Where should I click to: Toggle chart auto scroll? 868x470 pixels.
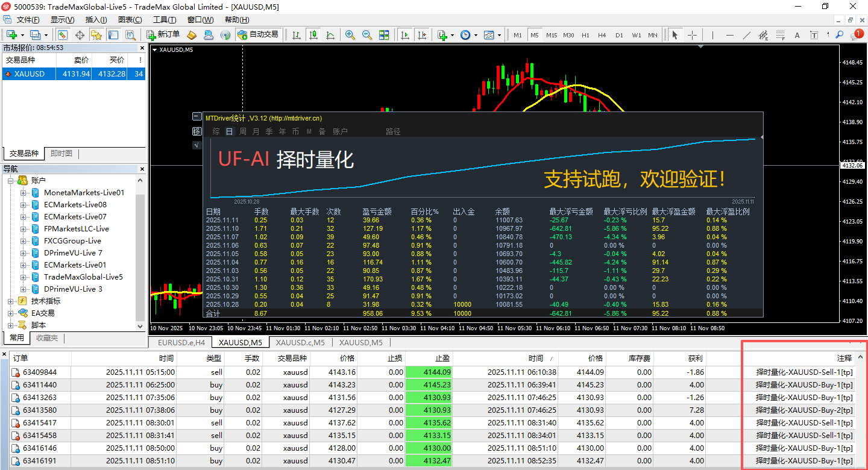coord(405,34)
